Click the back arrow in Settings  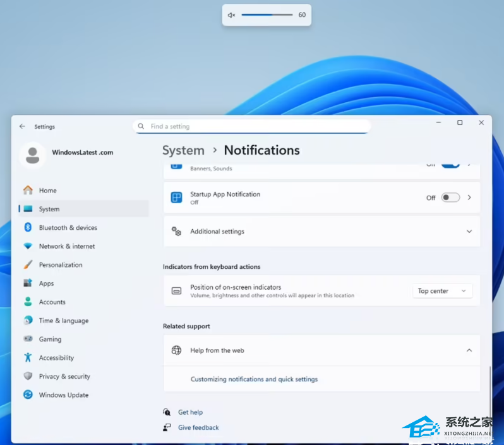pyautogui.click(x=22, y=126)
